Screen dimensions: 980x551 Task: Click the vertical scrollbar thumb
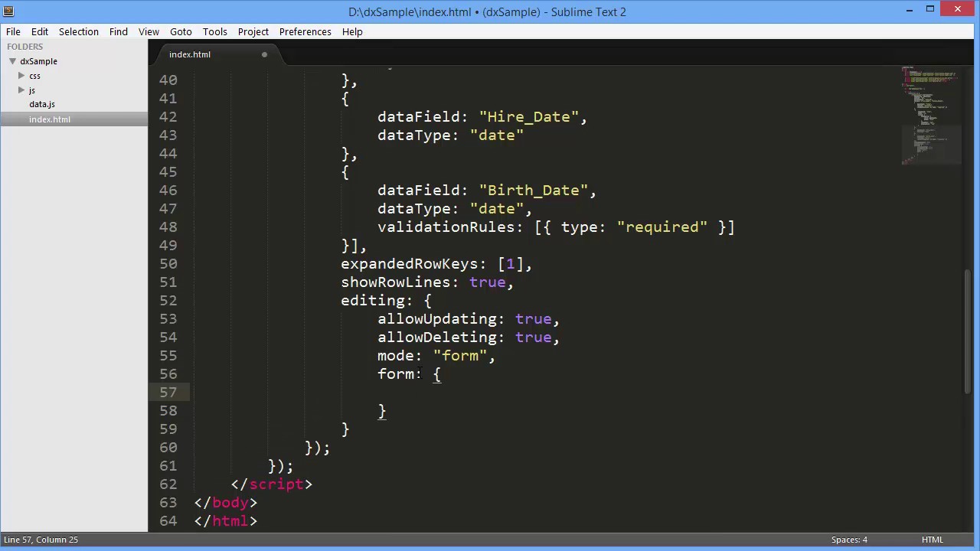(969, 331)
